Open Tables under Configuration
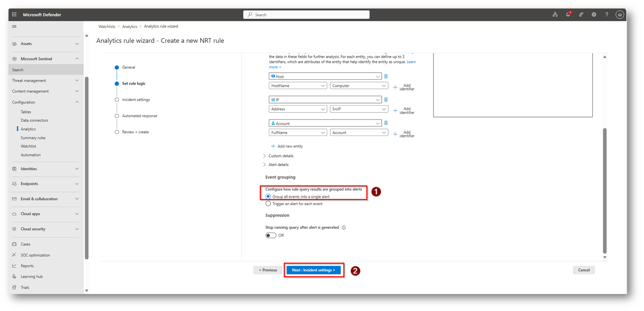This screenshot has height=311, width=644. point(26,112)
